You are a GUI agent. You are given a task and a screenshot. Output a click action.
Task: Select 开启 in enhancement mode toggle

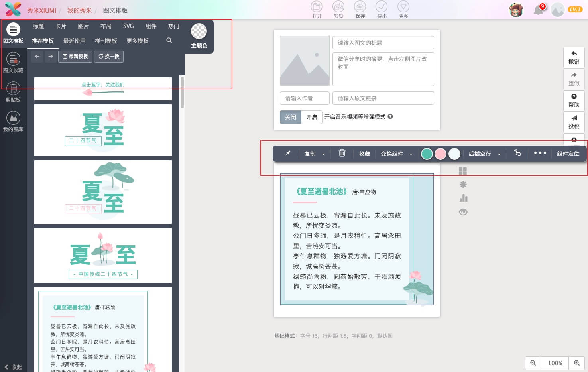pos(312,117)
